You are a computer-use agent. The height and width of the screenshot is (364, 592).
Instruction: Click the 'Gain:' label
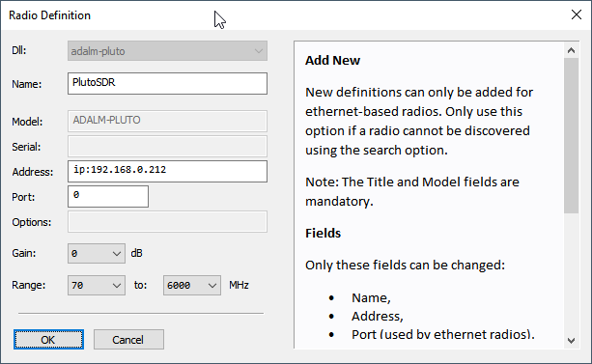[24, 253]
